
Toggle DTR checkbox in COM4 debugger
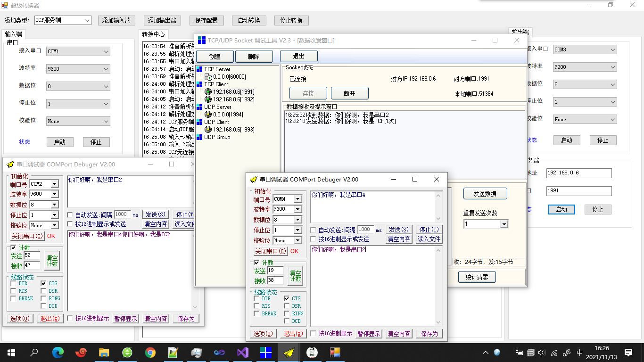(256, 298)
